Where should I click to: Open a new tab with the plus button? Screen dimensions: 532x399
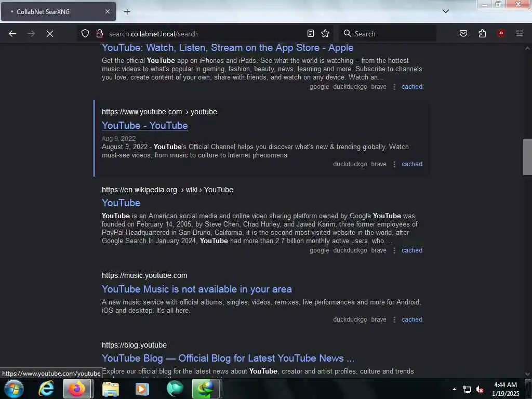point(127,12)
